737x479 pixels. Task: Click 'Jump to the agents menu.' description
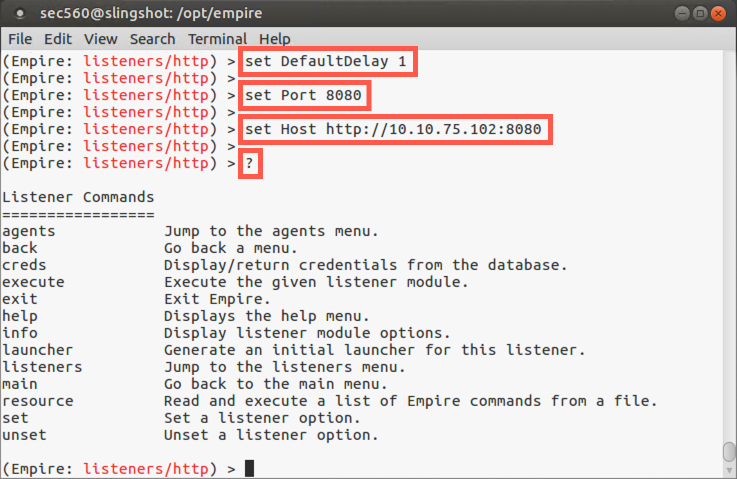tap(271, 231)
